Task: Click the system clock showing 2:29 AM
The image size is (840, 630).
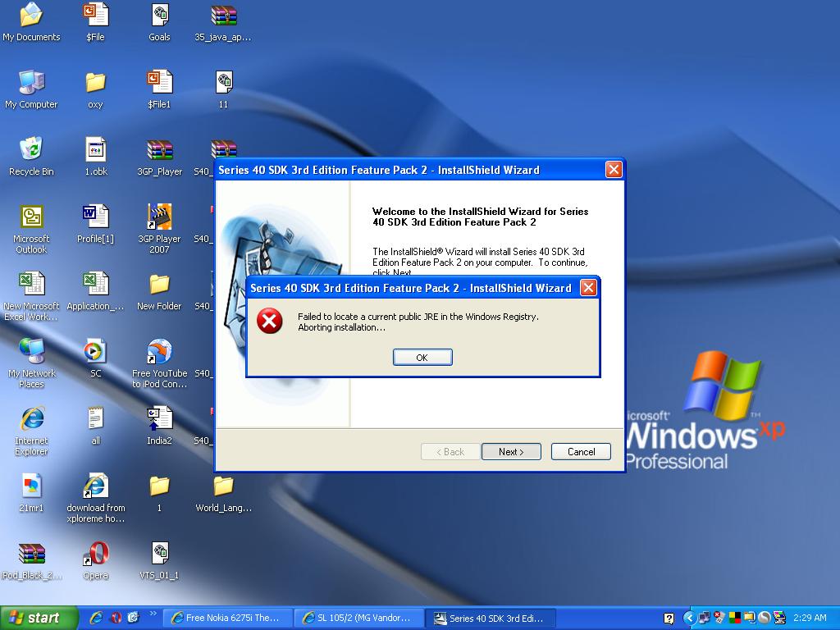Action: (810, 618)
